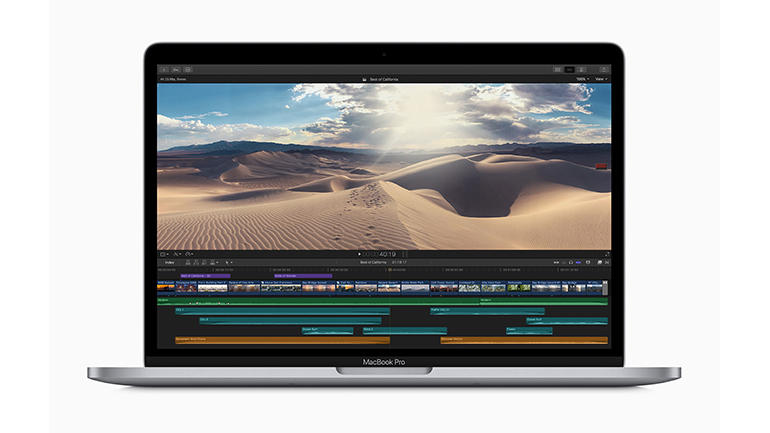Enter full screen viewer playback

click(x=607, y=254)
